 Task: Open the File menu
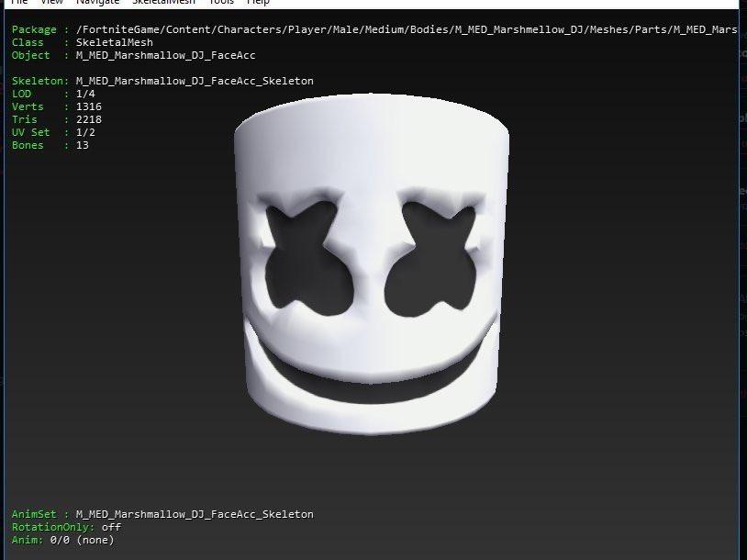[x=18, y=3]
